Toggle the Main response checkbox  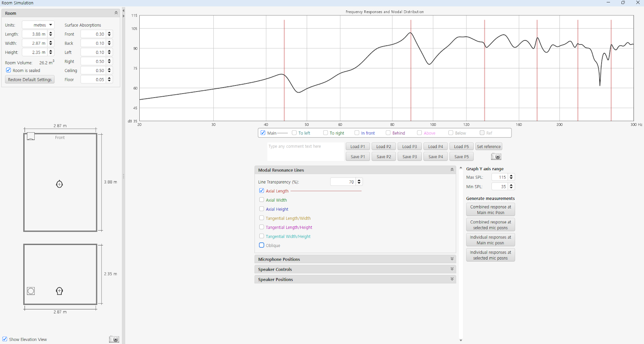click(x=263, y=133)
